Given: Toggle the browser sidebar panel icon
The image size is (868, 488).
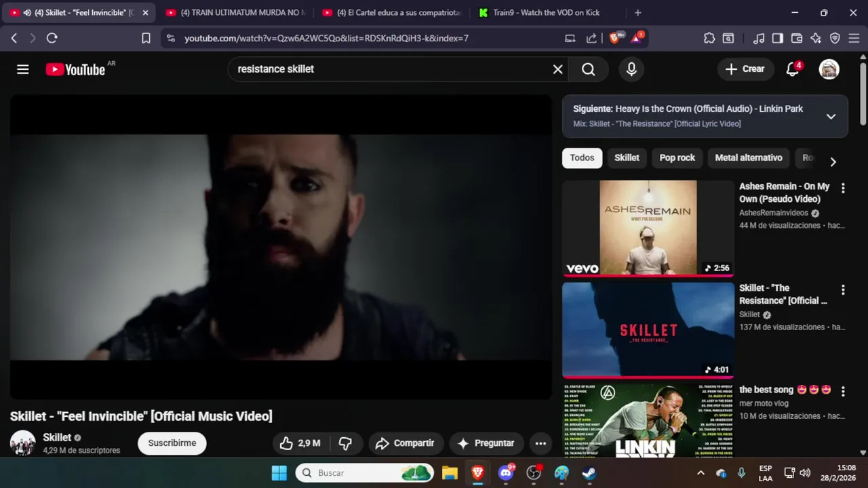Looking at the screenshot, I should [x=778, y=38].
